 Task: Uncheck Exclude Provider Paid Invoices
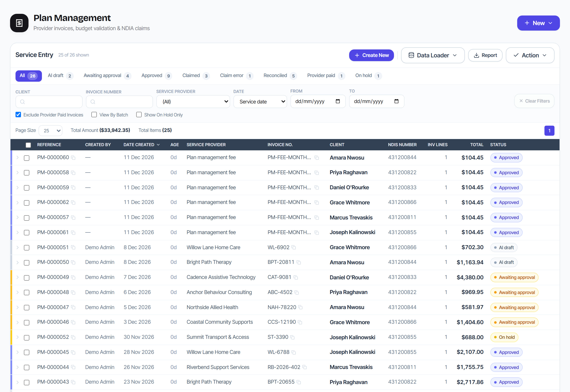tap(18, 115)
